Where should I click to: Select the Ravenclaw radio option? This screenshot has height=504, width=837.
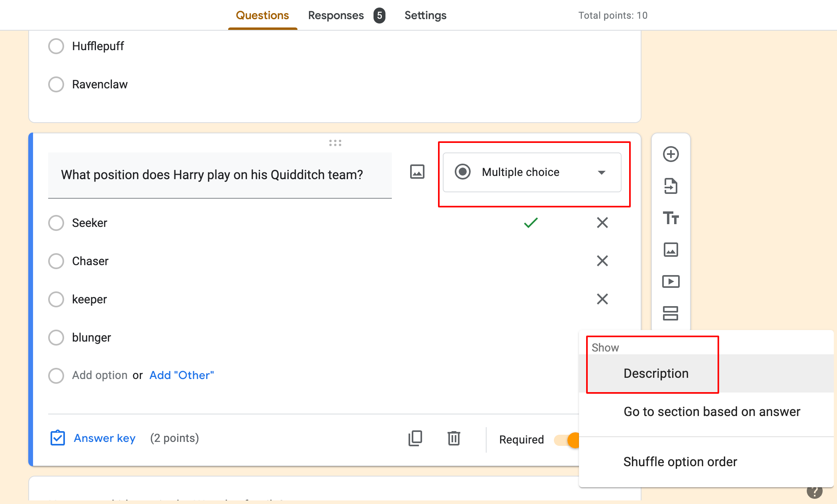[56, 84]
